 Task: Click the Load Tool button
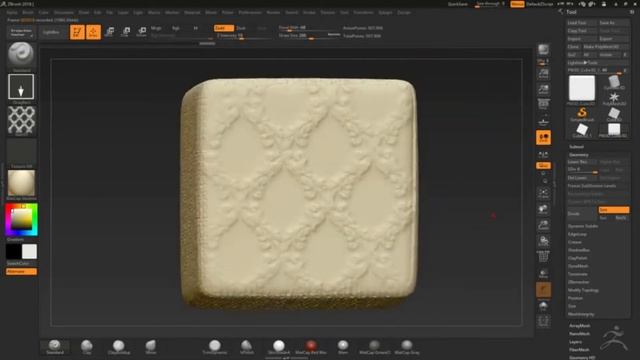tap(582, 23)
